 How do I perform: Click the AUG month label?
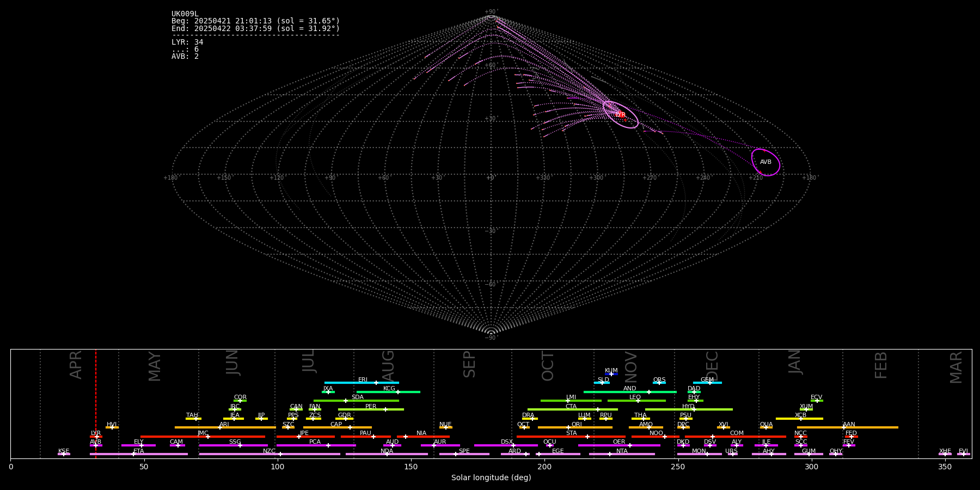(x=388, y=365)
